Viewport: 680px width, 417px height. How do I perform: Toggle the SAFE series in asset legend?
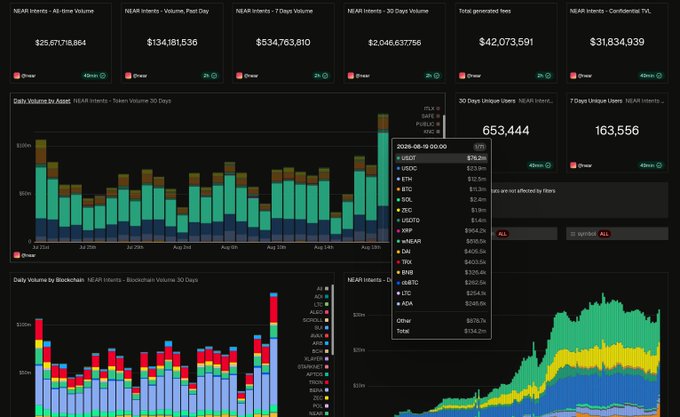pyautogui.click(x=431, y=116)
